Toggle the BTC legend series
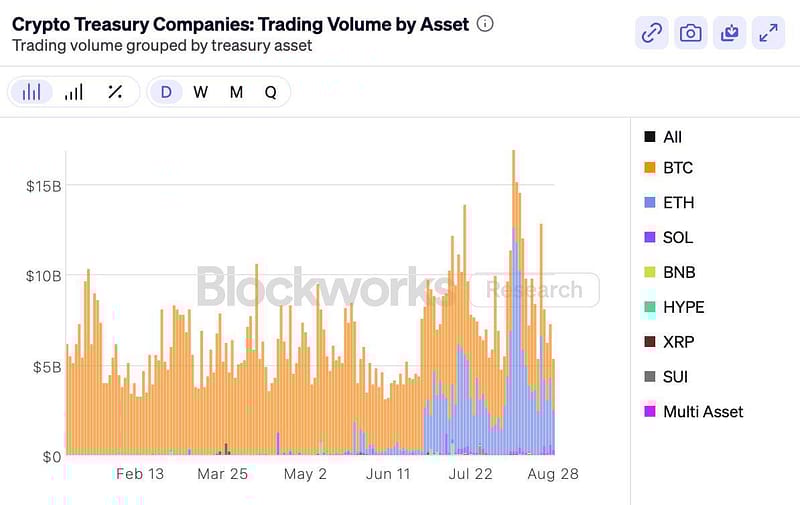 click(668, 168)
